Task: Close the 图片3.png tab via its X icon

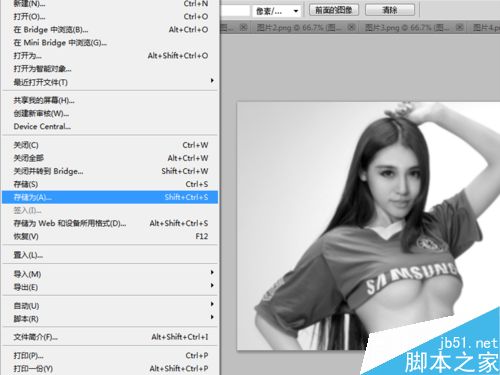Action: coord(459,27)
